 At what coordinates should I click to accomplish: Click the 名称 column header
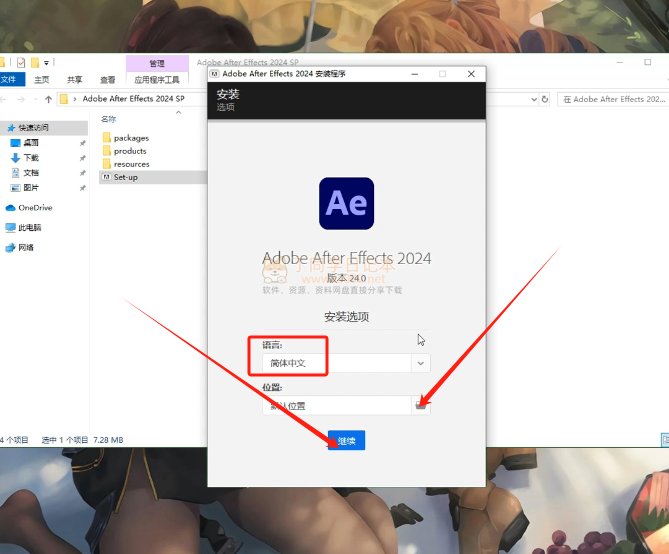point(108,119)
